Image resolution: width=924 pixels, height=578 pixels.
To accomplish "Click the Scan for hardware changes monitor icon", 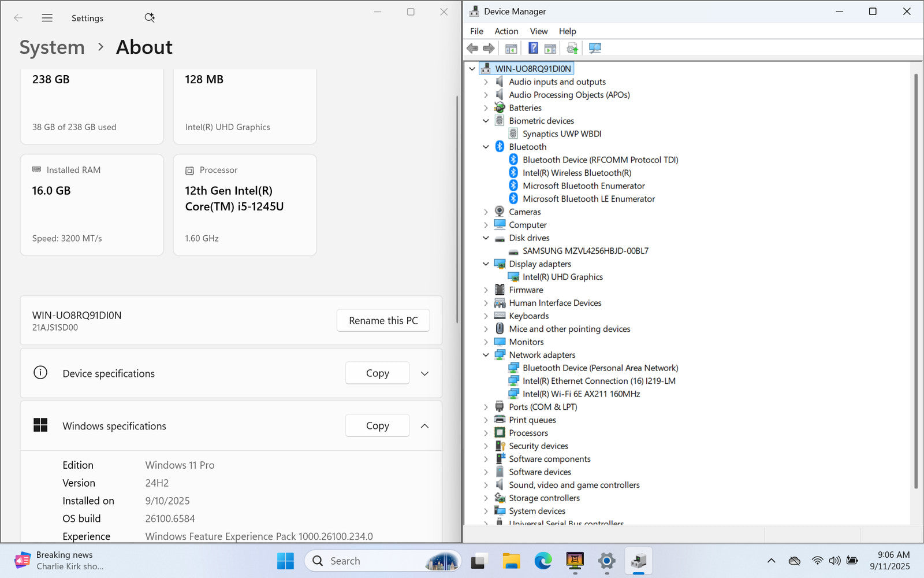I will point(595,48).
